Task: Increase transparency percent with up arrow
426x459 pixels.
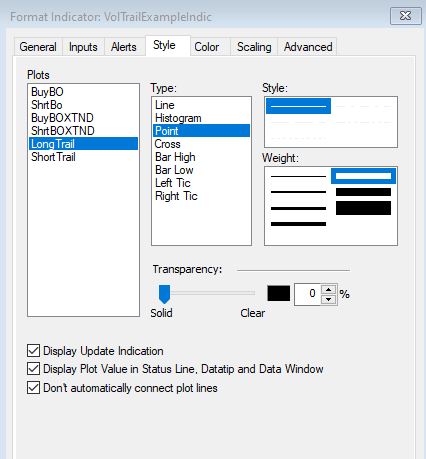Action: [x=329, y=289]
